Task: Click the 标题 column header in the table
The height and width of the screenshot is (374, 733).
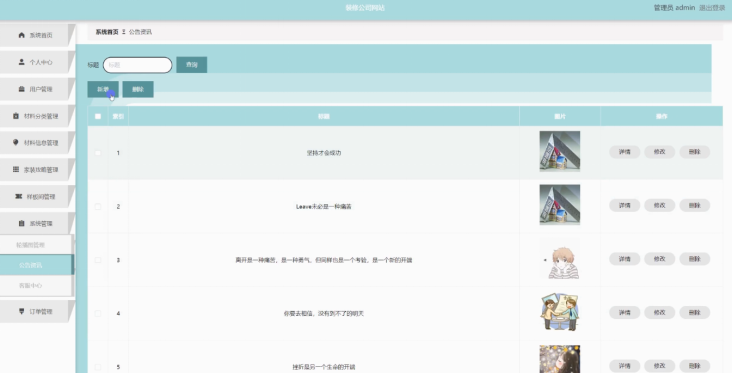Action: [x=323, y=116]
